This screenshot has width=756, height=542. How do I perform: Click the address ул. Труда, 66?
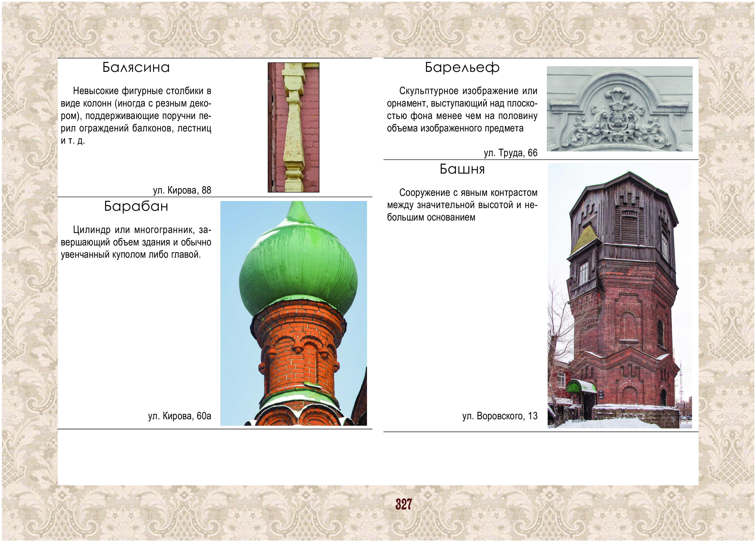(511, 153)
